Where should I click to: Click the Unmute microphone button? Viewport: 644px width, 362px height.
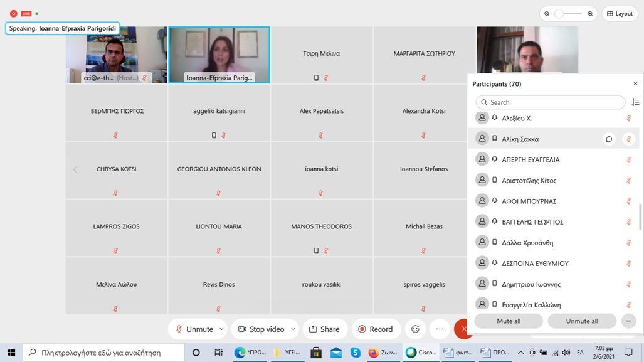tap(194, 329)
